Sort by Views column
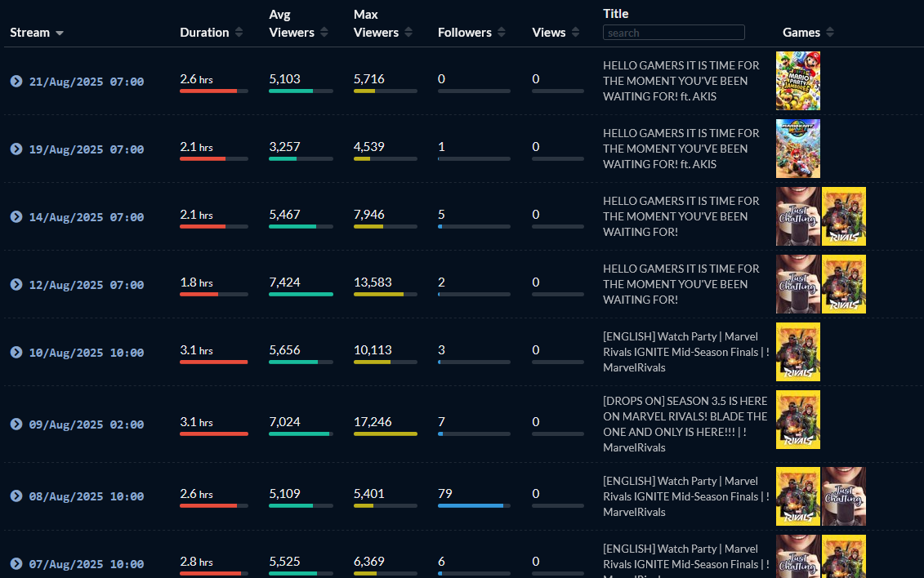This screenshot has width=924, height=578. 576,33
